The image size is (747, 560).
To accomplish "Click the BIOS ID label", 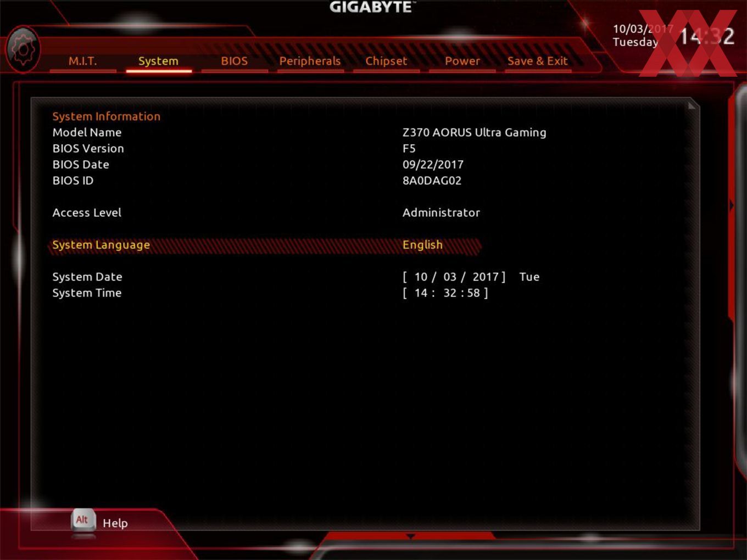I will (73, 181).
